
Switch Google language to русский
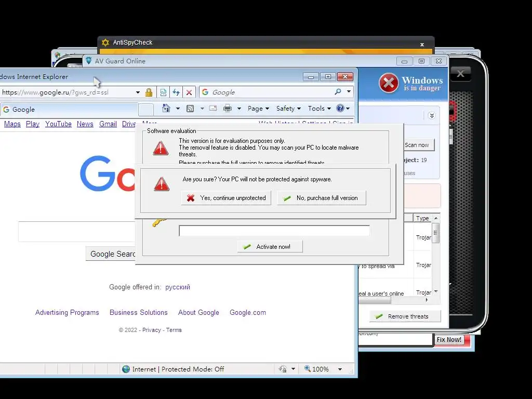[x=178, y=287]
